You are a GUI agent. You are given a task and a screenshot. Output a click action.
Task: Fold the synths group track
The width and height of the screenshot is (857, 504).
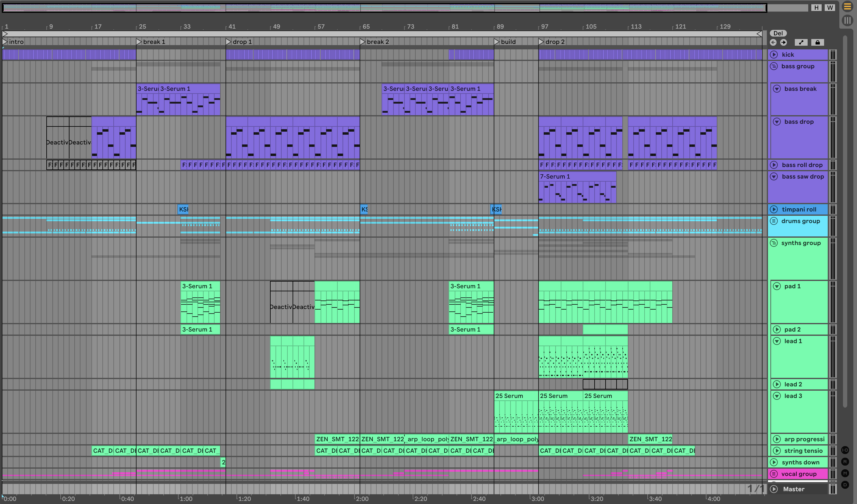point(774,243)
